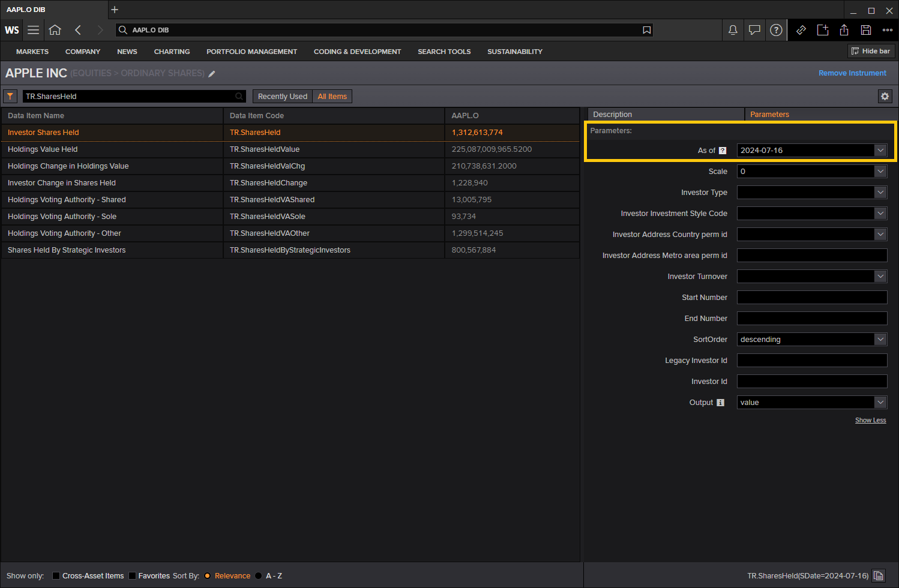This screenshot has height=588, width=899.
Task: Enable the Favorites checkbox
Action: pyautogui.click(x=133, y=576)
